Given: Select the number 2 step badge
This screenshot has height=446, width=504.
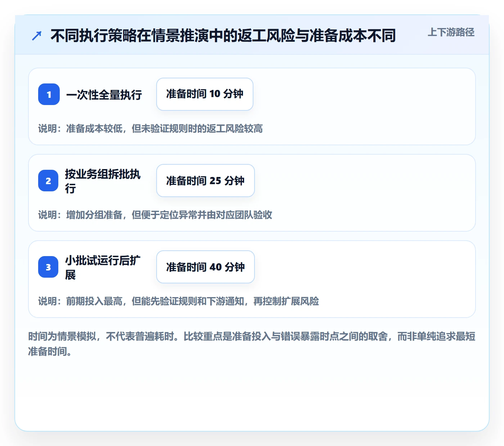Looking at the screenshot, I should click(48, 181).
